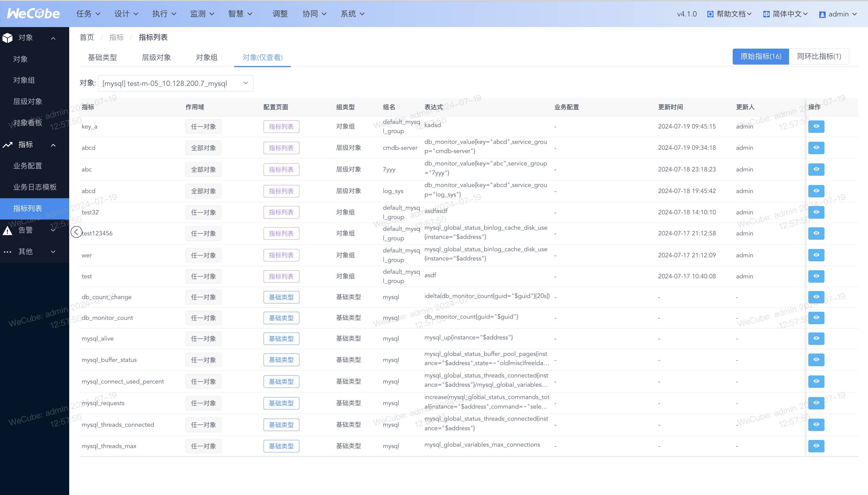Open the 监测 top menu
Screen dimensions: 868x495
click(x=202, y=14)
